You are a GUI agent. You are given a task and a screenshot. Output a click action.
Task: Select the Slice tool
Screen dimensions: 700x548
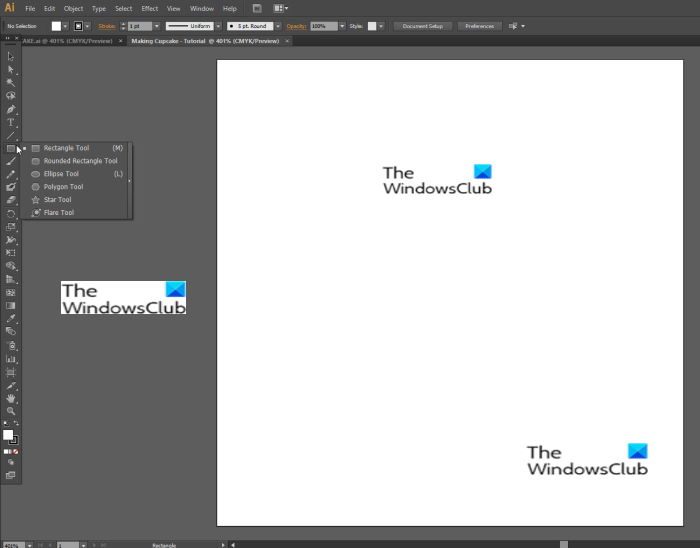click(11, 386)
